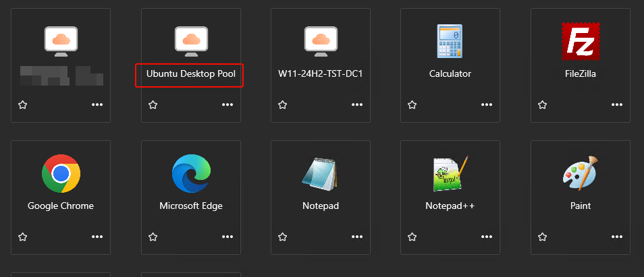Select the "FileZilla" label
This screenshot has width=644, height=277.
(581, 74)
